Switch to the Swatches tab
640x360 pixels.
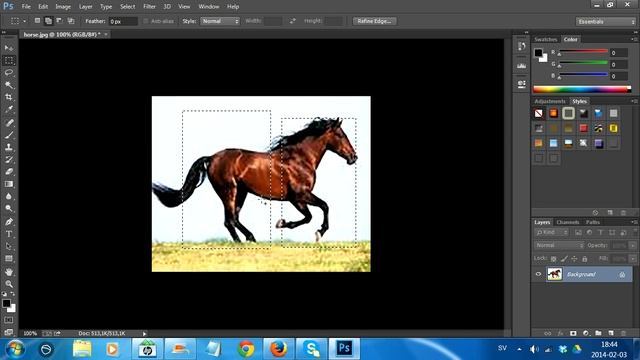[x=546, y=39]
